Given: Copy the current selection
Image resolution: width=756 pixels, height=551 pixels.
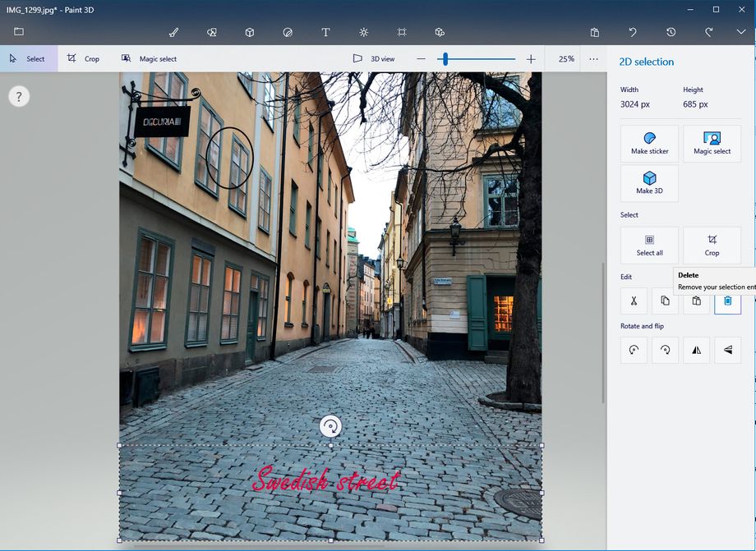Looking at the screenshot, I should [665, 301].
